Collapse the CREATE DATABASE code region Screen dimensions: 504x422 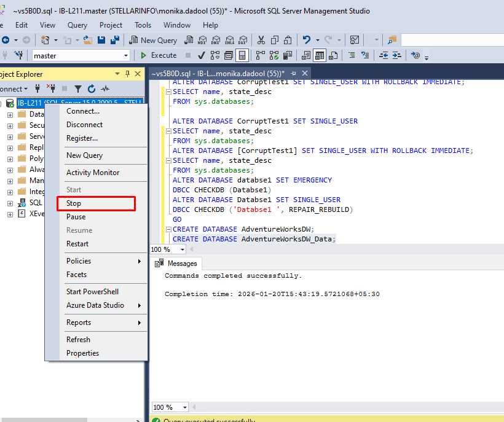168,229
